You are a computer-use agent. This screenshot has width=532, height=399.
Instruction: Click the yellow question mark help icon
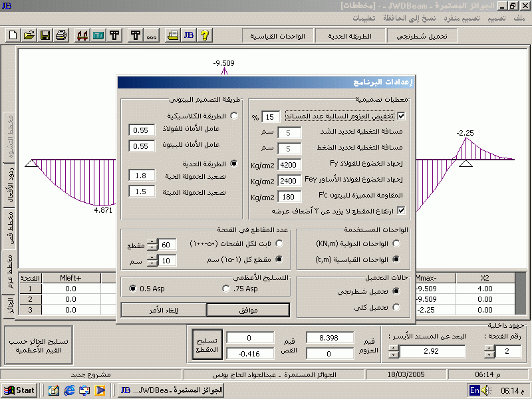point(205,35)
